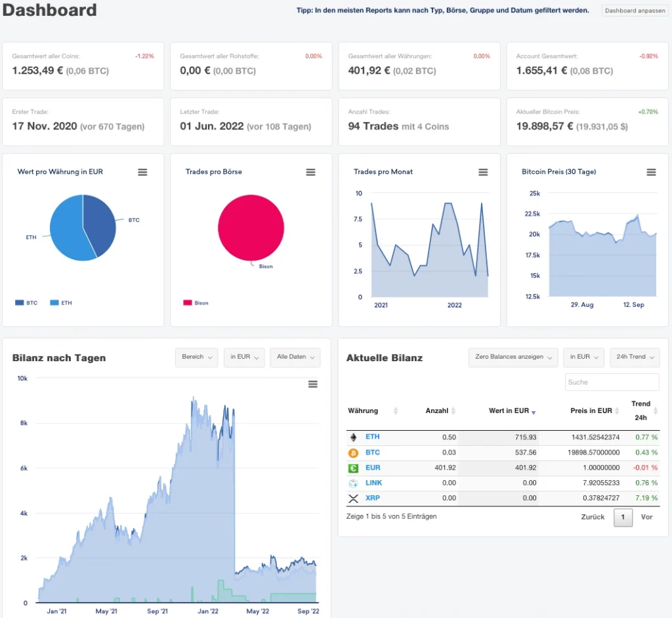
Task: Click the Ethereum coin icon in table
Action: [x=354, y=437]
